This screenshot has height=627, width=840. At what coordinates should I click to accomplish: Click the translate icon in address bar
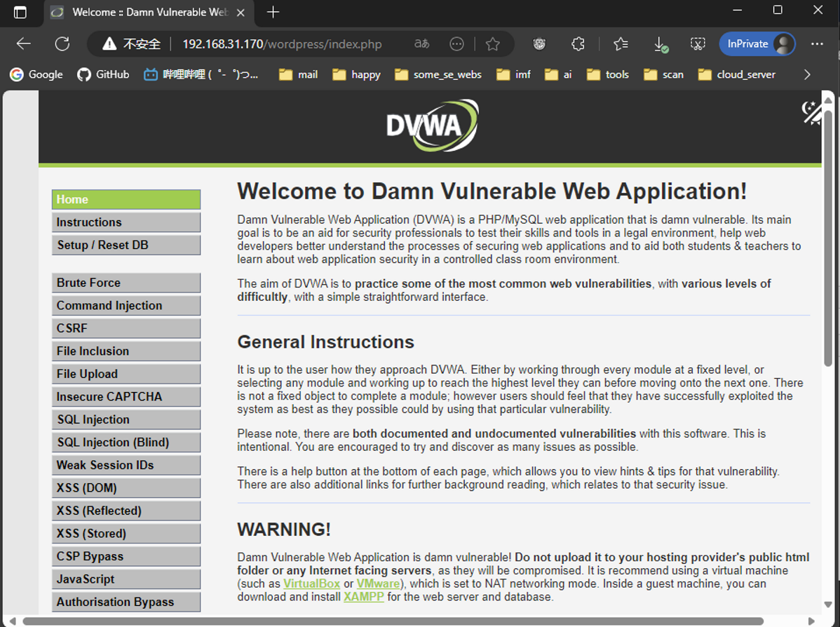(421, 44)
